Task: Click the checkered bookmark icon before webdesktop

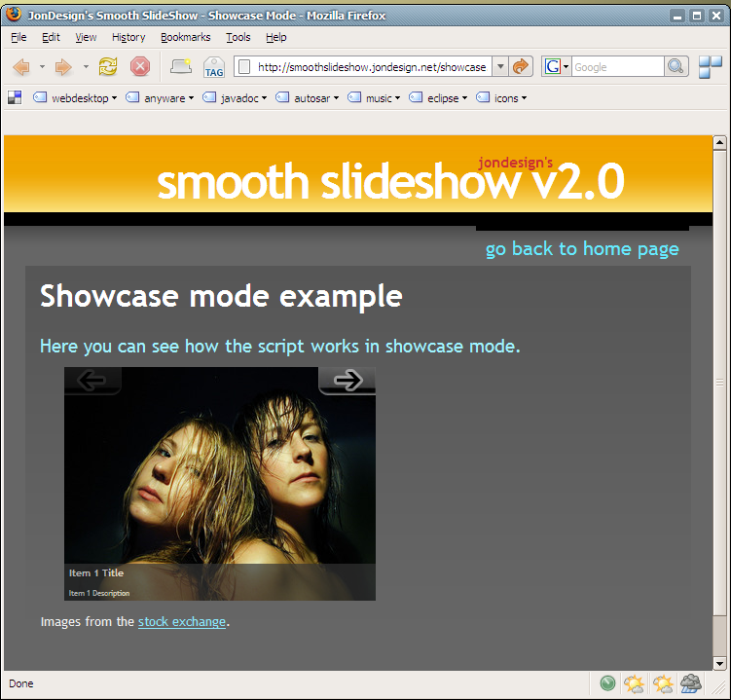Action: tap(15, 97)
